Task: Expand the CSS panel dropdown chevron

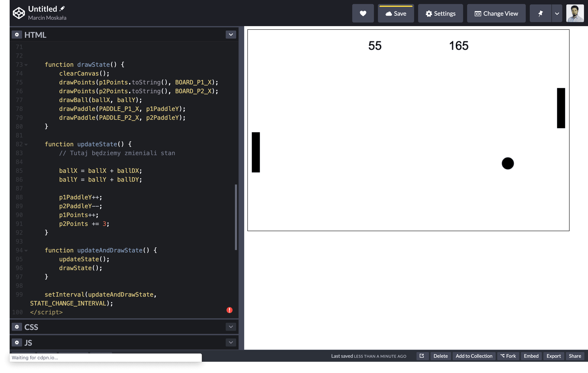Action: 231,327
